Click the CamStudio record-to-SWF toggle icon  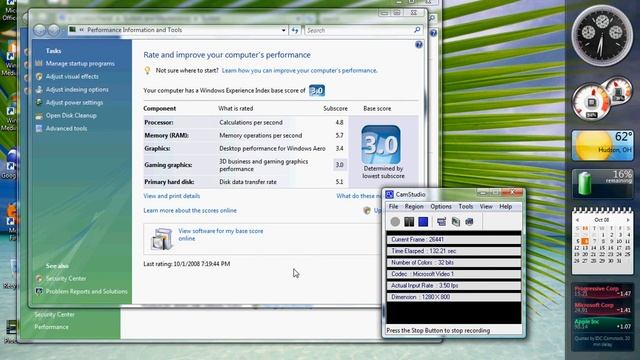click(x=456, y=222)
